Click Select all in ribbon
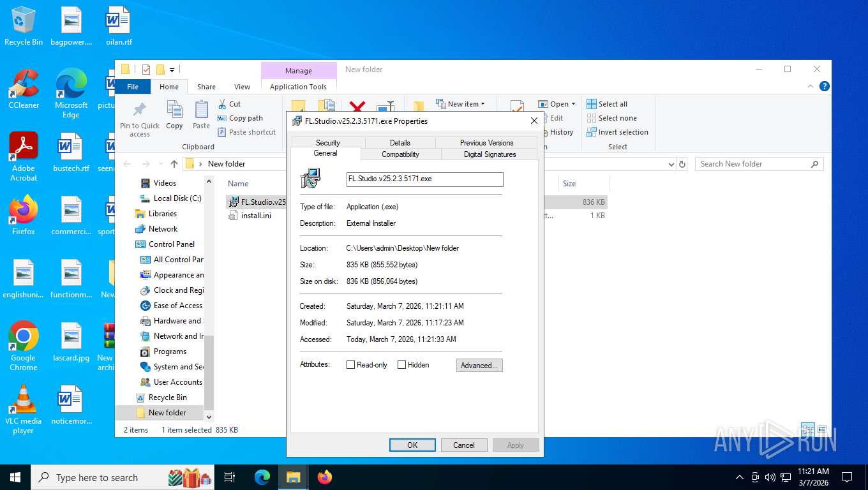 607,104
